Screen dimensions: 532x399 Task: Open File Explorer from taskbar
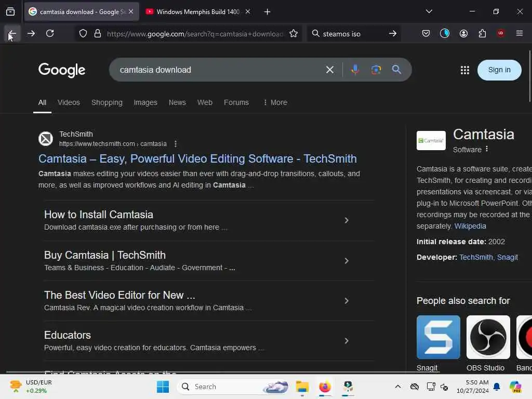302,387
